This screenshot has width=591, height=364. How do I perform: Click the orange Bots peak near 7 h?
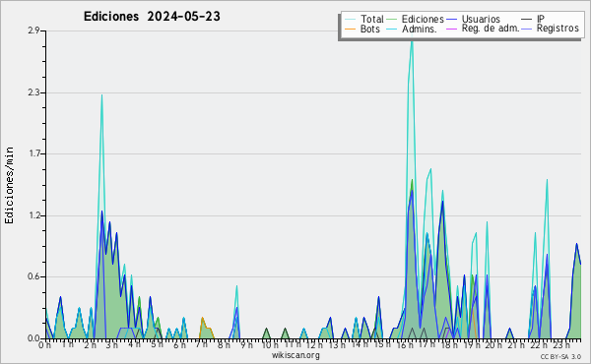(202, 319)
